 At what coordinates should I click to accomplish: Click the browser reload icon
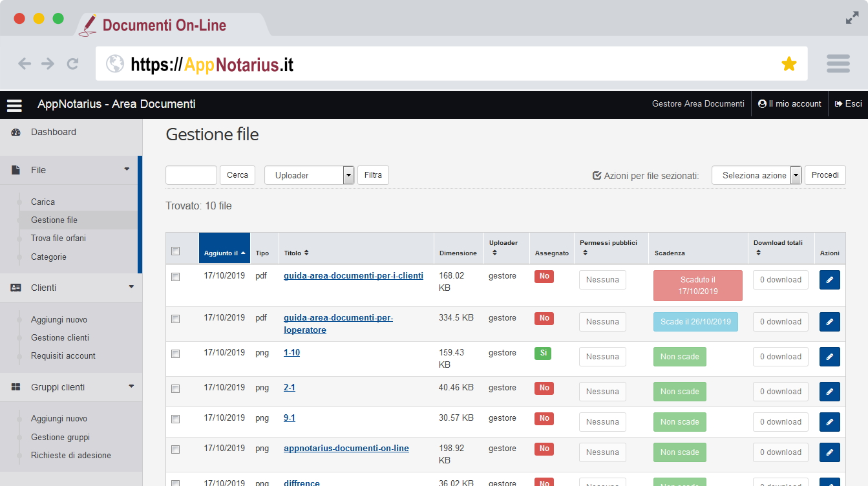(72, 63)
